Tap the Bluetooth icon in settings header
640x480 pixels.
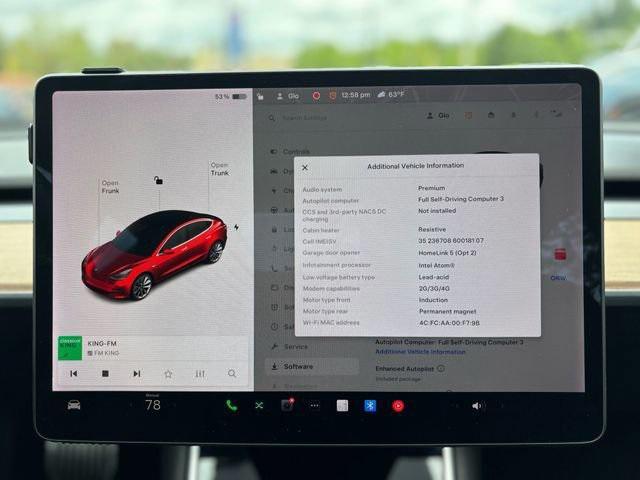point(536,116)
